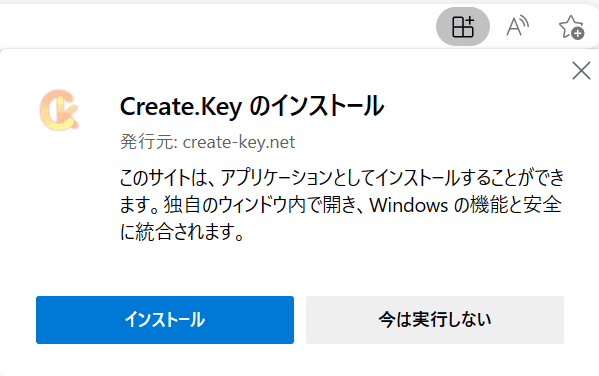Image resolution: width=599 pixels, height=376 pixels.
Task: Activate the Read aloud icon
Action: pyautogui.click(x=517, y=26)
